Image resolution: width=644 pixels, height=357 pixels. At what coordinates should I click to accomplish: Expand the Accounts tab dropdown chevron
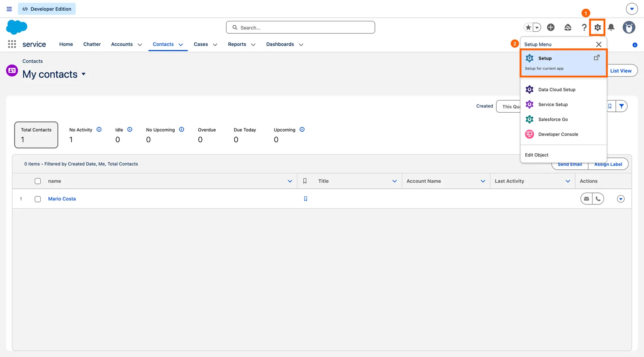click(140, 45)
